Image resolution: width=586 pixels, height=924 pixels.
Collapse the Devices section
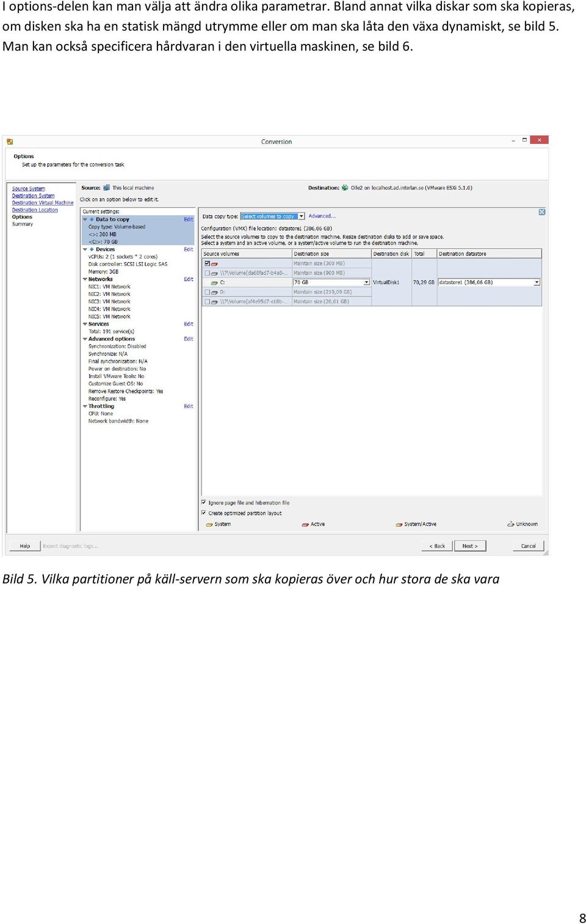click(x=85, y=249)
